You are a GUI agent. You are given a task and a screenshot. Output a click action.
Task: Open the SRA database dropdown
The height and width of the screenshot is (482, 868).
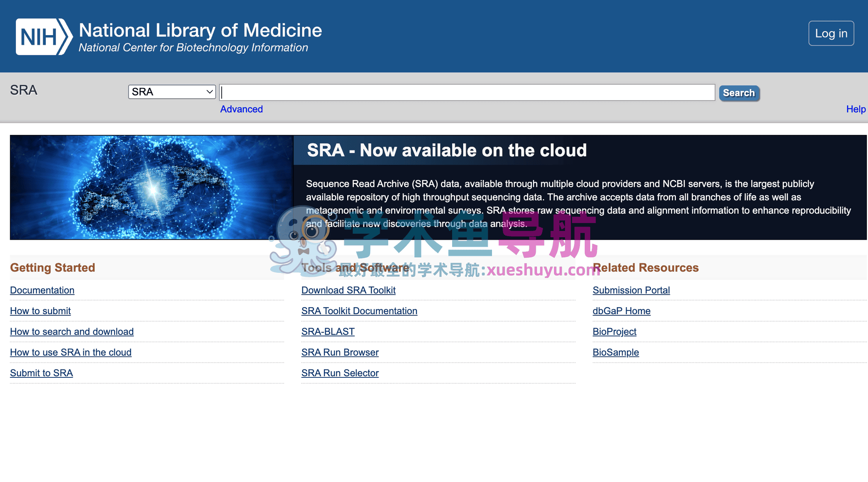tap(172, 92)
